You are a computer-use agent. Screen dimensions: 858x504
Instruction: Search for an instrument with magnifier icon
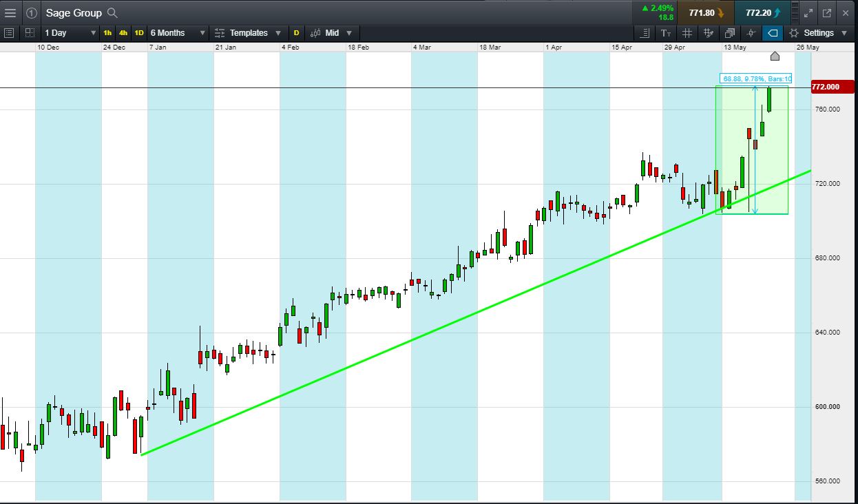click(x=113, y=13)
